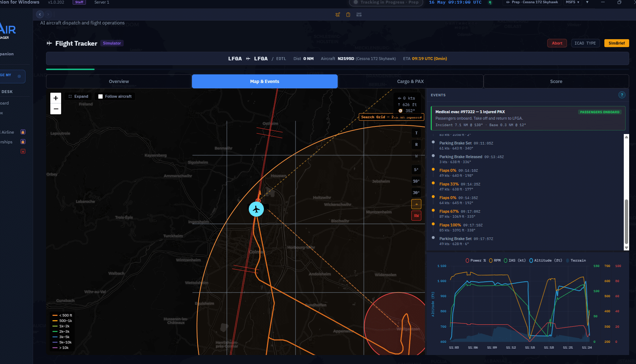
Task: Click the lock icon beside Airline
Action: (x=23, y=132)
